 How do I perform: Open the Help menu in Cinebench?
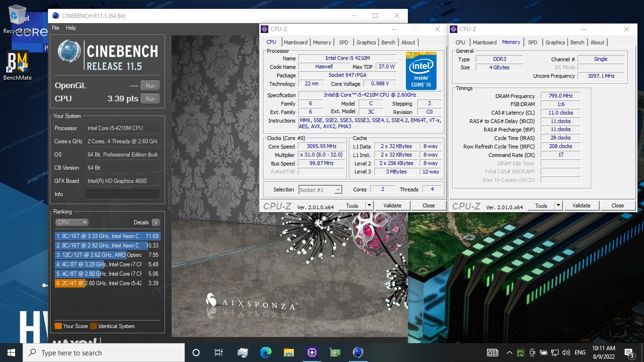coord(71,28)
